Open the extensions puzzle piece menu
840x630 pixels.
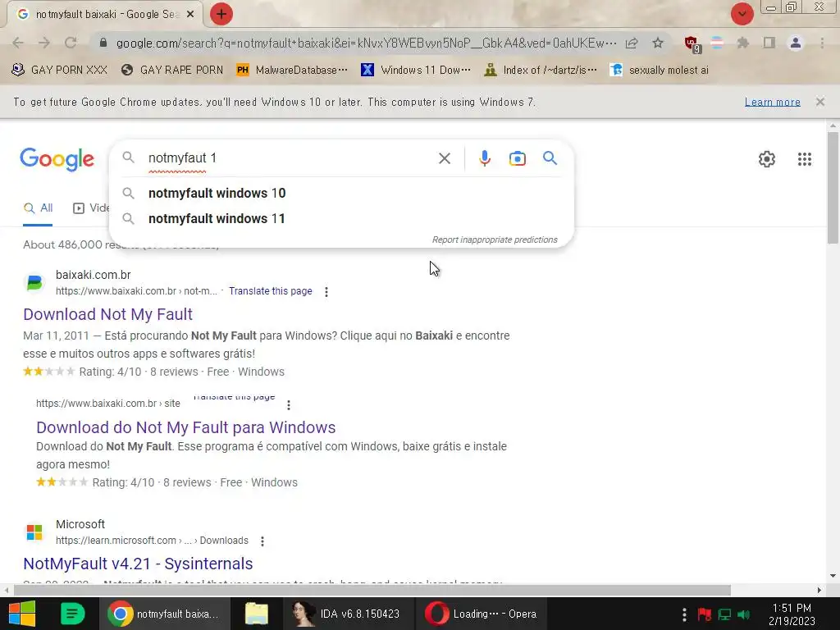click(x=742, y=43)
